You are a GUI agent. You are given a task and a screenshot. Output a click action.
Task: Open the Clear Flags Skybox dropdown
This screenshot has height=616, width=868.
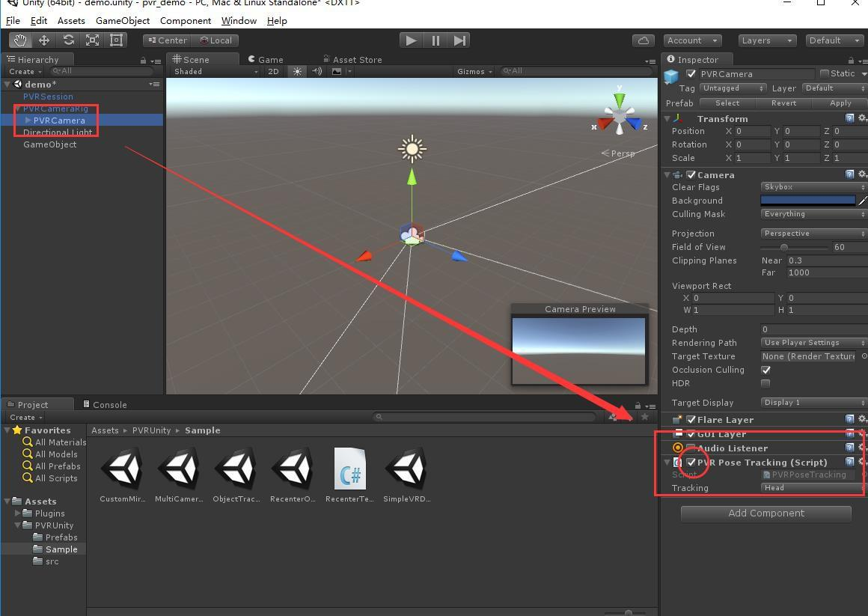pyautogui.click(x=814, y=186)
